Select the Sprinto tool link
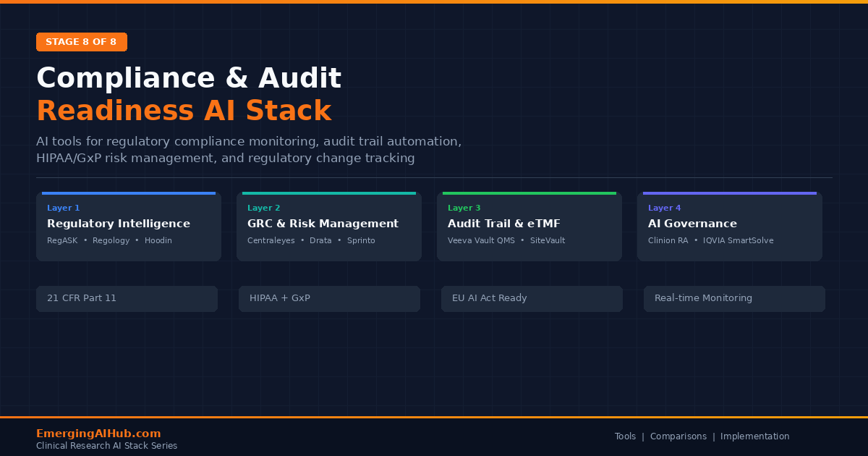 [361, 240]
